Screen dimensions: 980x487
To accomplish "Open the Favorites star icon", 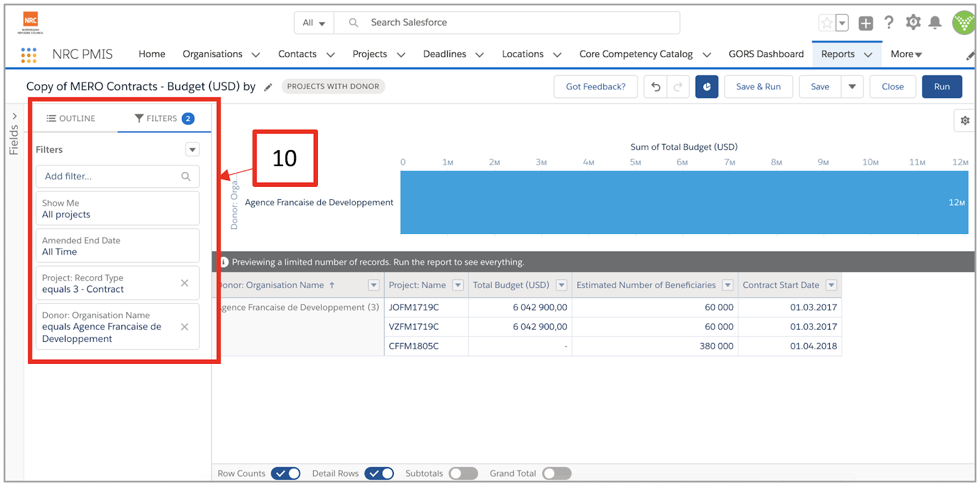I will coord(827,23).
